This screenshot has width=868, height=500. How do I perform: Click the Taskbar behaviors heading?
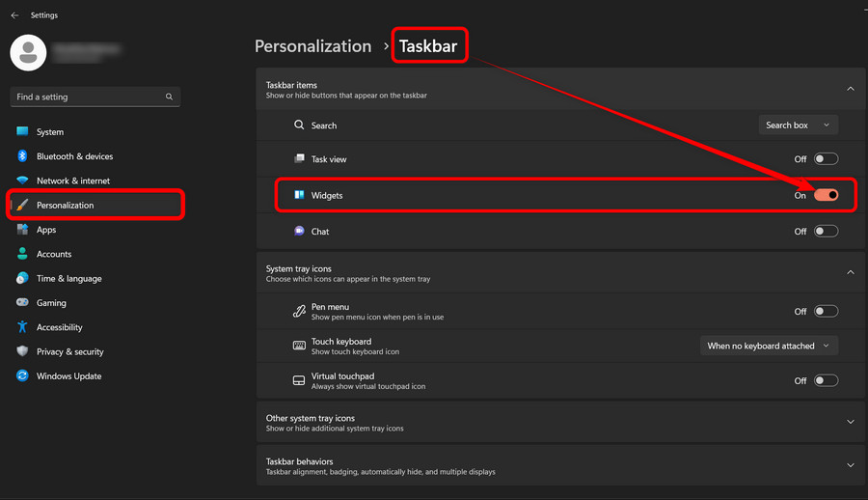[x=300, y=461]
